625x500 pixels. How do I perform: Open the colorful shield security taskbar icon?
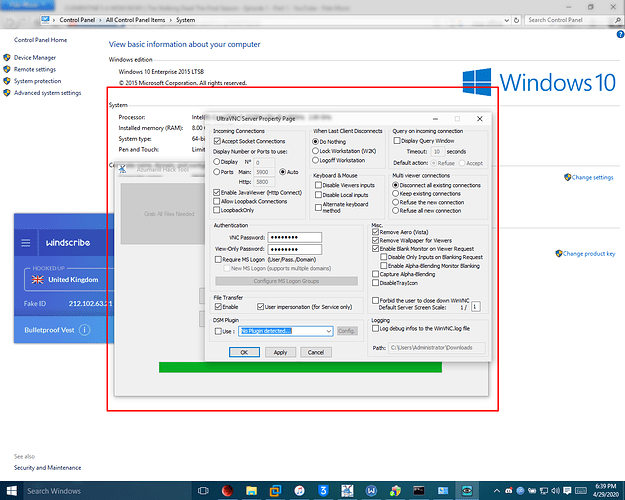pyautogui.click(x=395, y=490)
